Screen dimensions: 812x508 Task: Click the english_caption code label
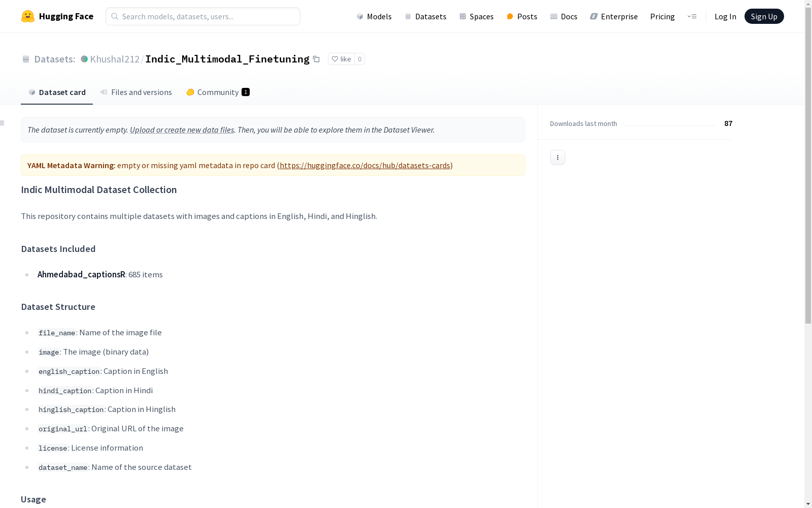(x=69, y=371)
